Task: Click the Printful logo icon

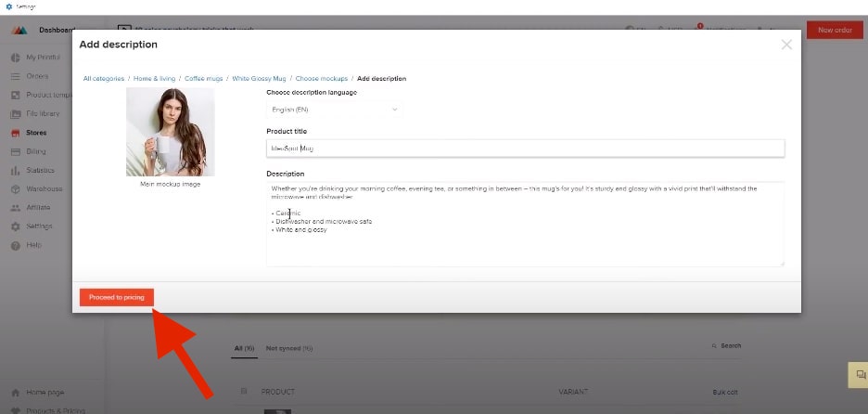Action: click(19, 30)
